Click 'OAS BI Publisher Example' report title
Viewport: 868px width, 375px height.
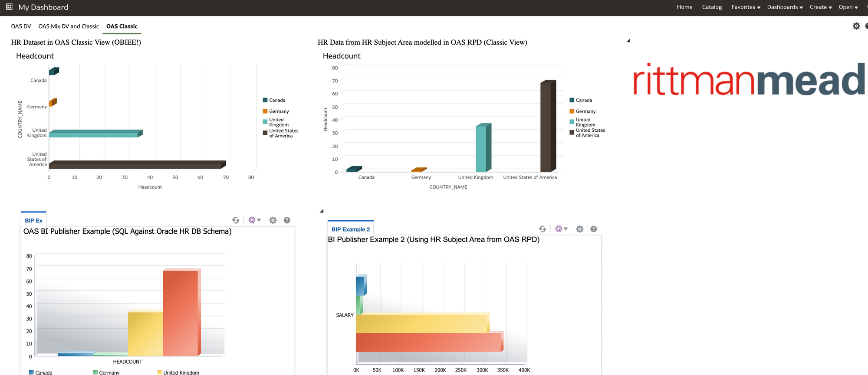click(x=128, y=232)
